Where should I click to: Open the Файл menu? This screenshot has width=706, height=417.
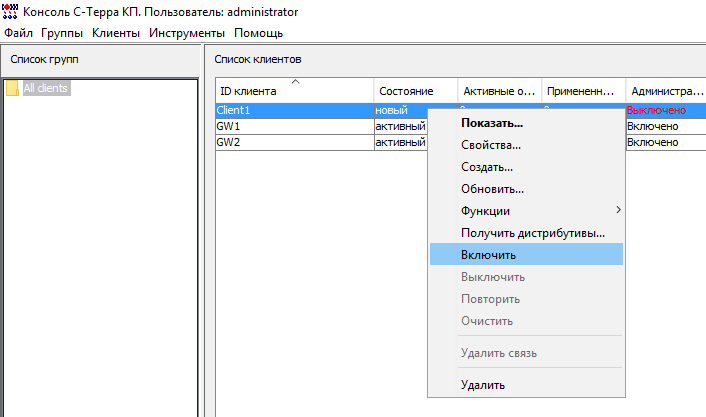click(18, 33)
